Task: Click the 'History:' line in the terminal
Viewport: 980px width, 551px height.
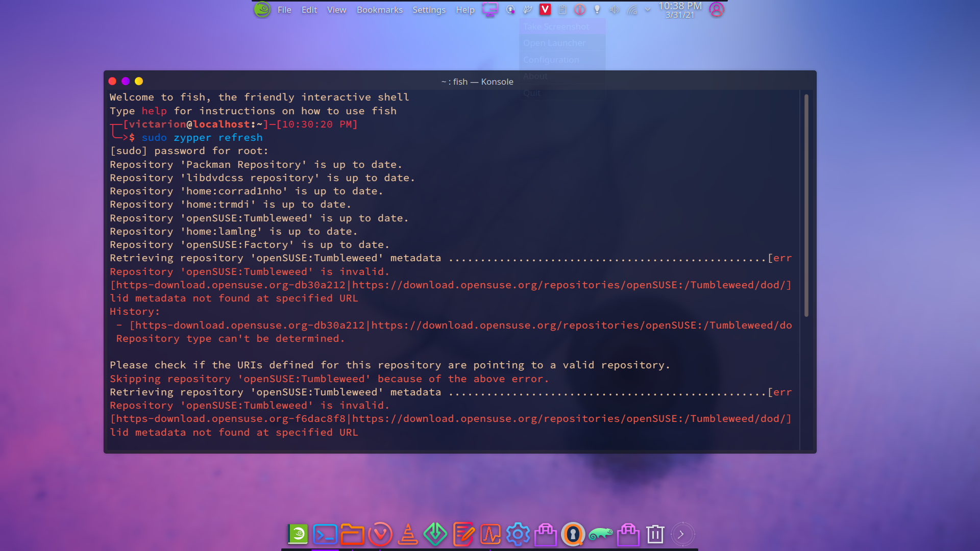Action: pyautogui.click(x=135, y=312)
